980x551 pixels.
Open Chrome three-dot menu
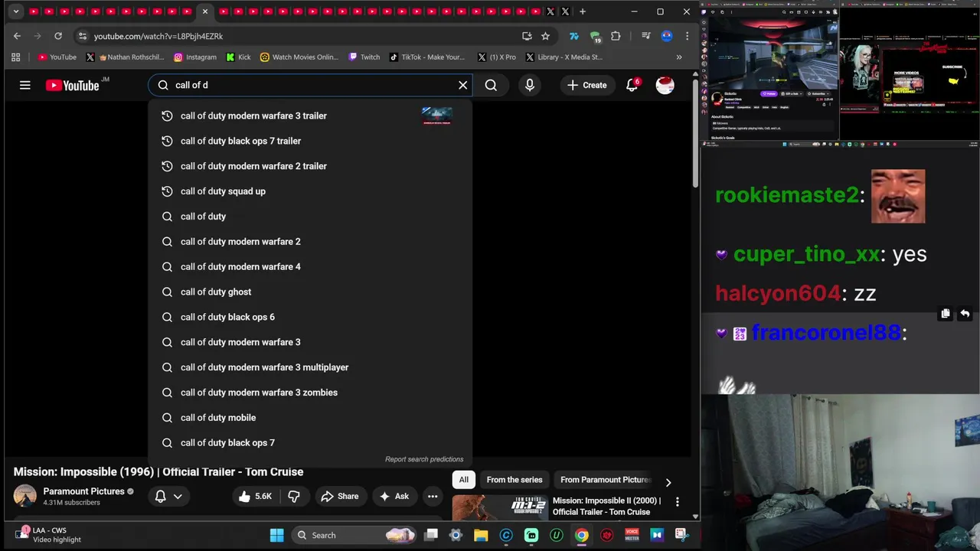coord(687,36)
